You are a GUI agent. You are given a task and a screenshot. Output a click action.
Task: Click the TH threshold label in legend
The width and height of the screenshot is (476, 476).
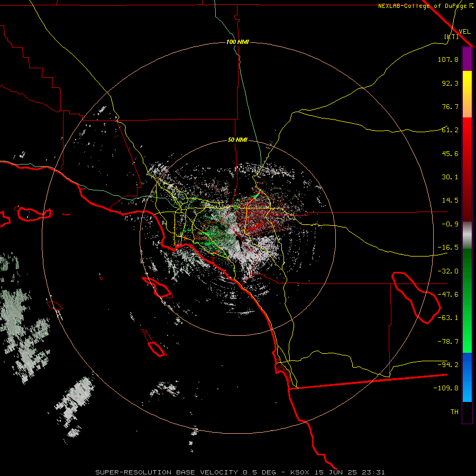point(454,412)
